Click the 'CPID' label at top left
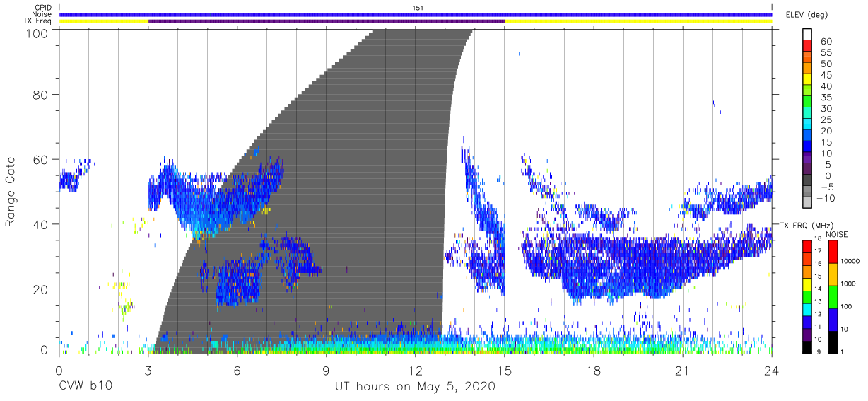This screenshot has height=401, width=868. coord(42,7)
